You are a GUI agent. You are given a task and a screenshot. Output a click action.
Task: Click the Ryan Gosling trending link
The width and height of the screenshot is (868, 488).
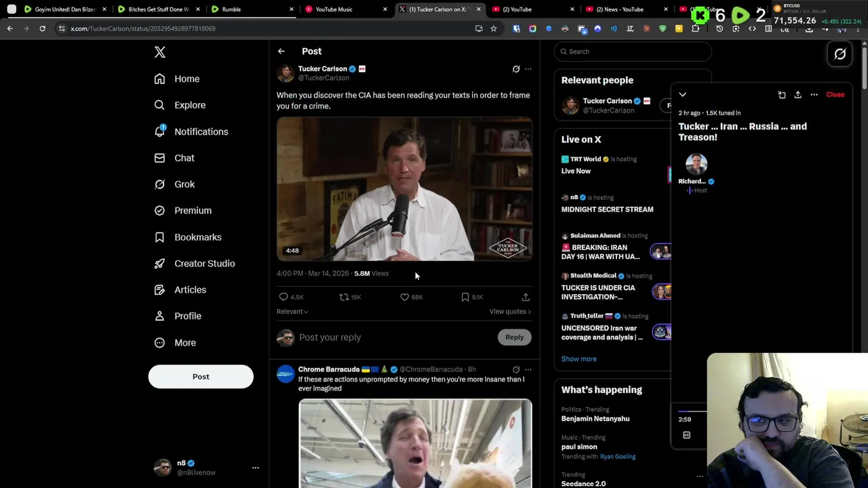pyautogui.click(x=617, y=457)
